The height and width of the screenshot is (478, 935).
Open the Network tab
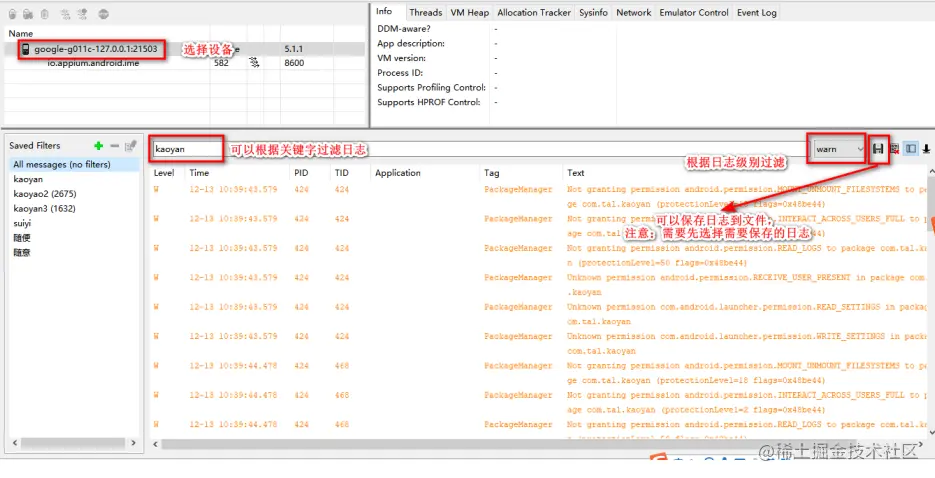pyautogui.click(x=634, y=13)
